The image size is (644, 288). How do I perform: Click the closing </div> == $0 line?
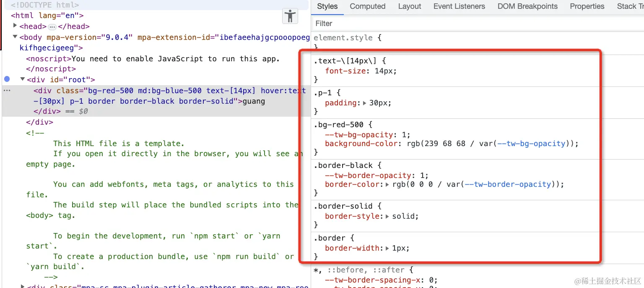point(61,112)
